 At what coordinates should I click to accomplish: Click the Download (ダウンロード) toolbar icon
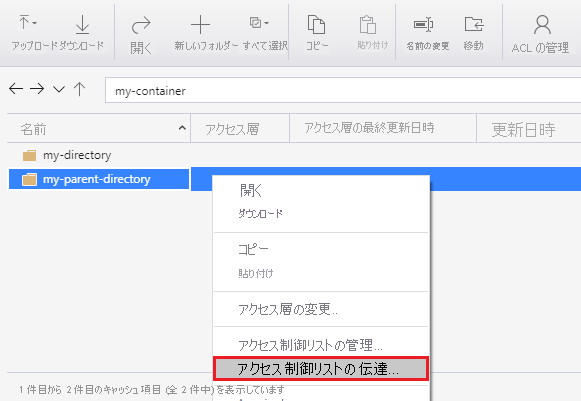pyautogui.click(x=82, y=24)
